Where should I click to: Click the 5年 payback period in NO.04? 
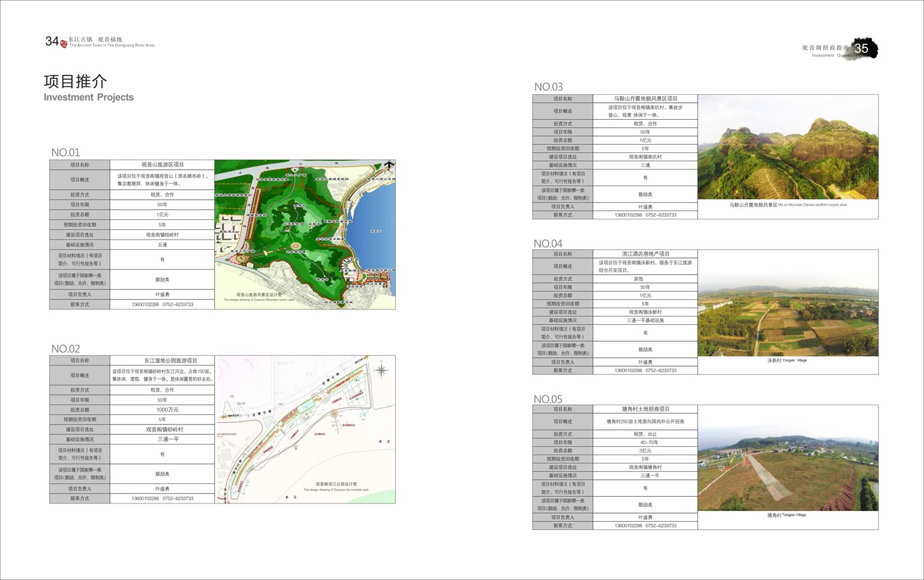coord(645,304)
